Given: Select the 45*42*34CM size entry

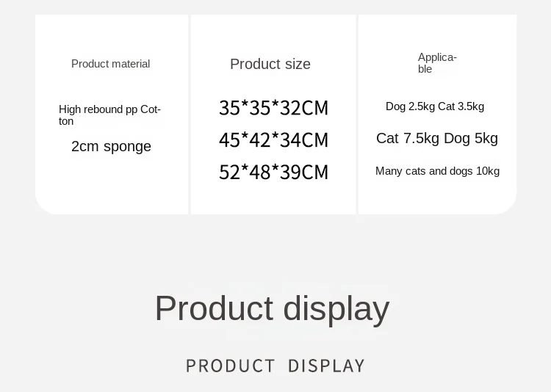Looking at the screenshot, I should pyautogui.click(x=273, y=140).
